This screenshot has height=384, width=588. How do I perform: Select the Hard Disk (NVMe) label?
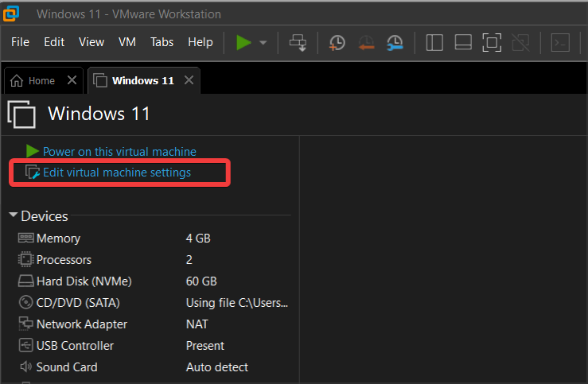point(84,281)
